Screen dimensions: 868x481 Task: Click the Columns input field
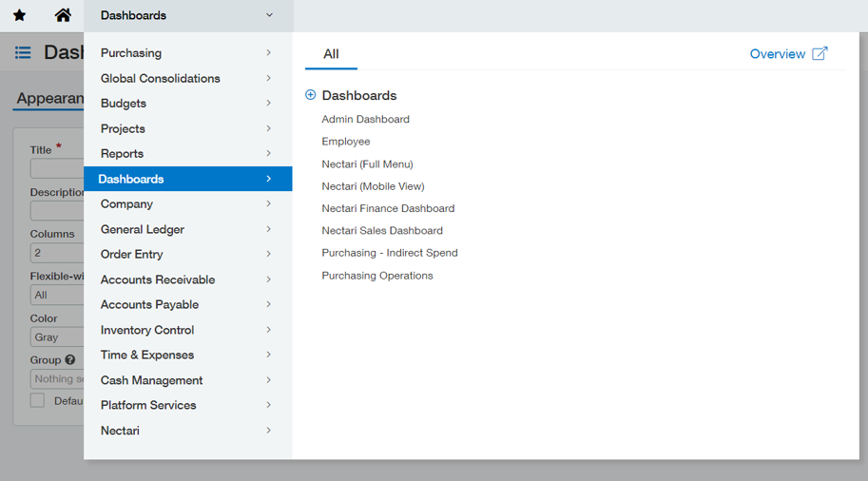click(57, 253)
